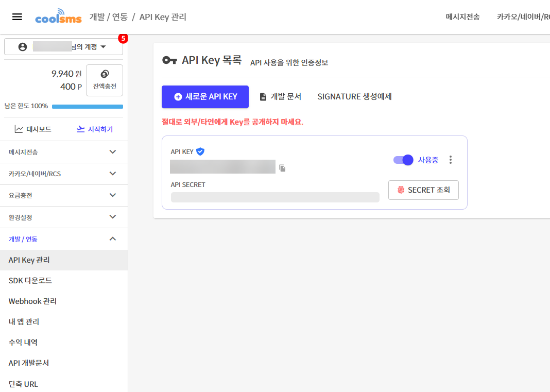The width and height of the screenshot is (550, 392).
Task: Click the coin icon on 잔액충전
Action: point(104,73)
